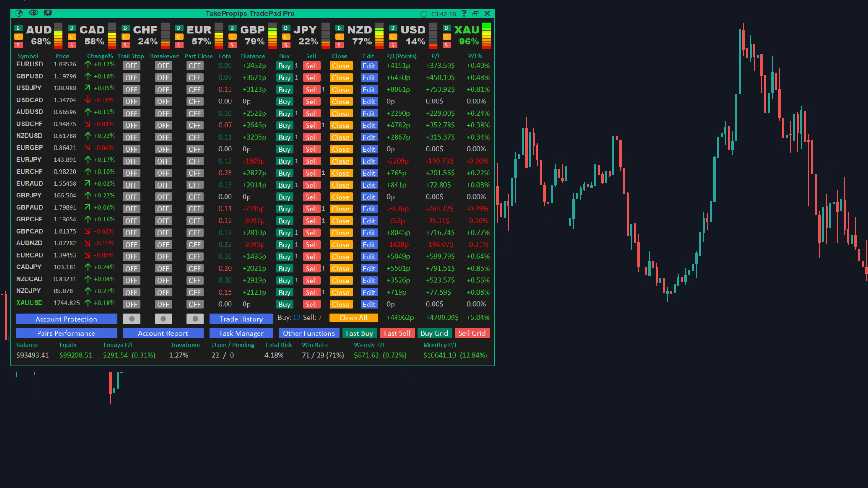Click the globe icon in title bar
The image size is (868, 488).
coord(19,13)
